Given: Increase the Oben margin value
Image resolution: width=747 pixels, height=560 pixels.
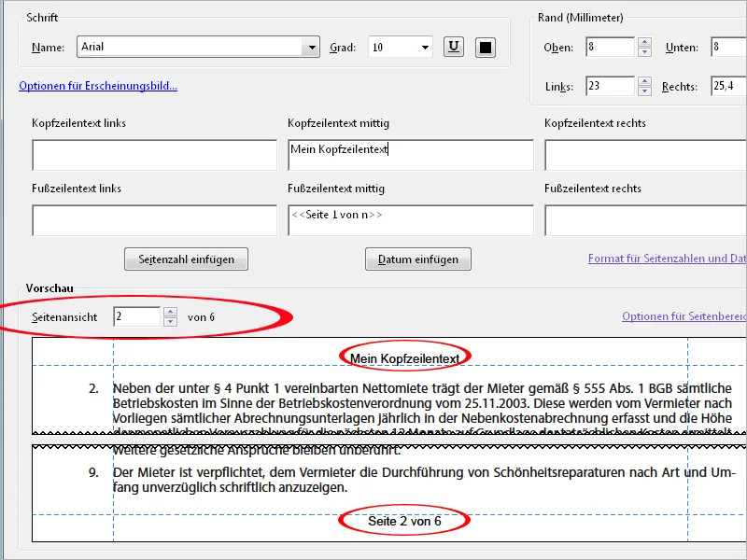Looking at the screenshot, I should (x=644, y=42).
